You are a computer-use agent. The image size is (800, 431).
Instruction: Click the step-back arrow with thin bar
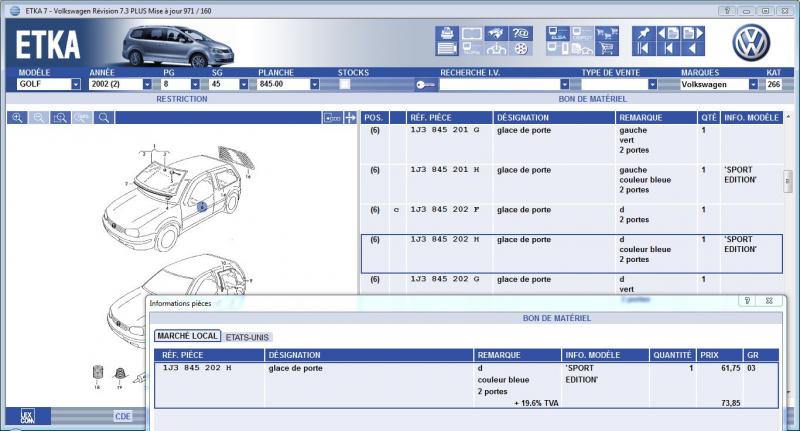pyautogui.click(x=668, y=49)
